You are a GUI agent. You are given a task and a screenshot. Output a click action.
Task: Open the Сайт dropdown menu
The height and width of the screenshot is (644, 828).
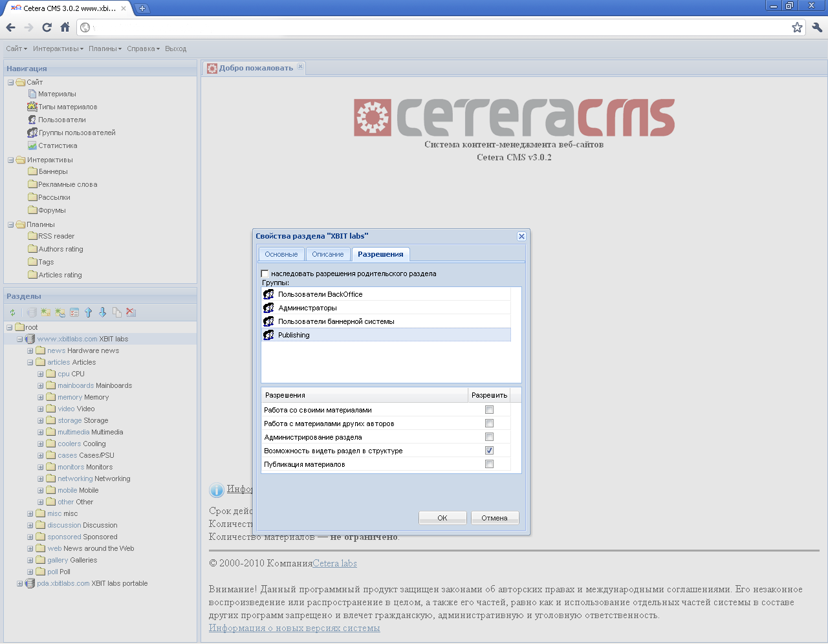tap(16, 48)
